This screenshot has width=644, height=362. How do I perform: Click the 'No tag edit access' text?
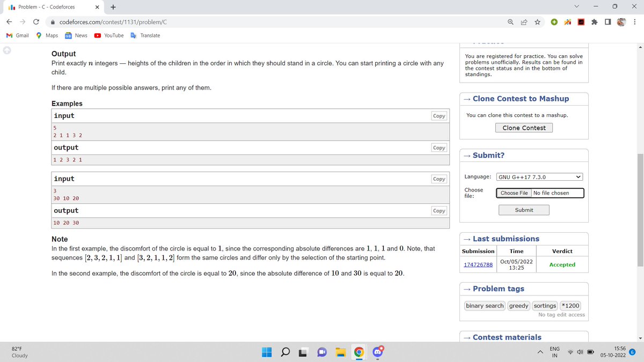[561, 315]
